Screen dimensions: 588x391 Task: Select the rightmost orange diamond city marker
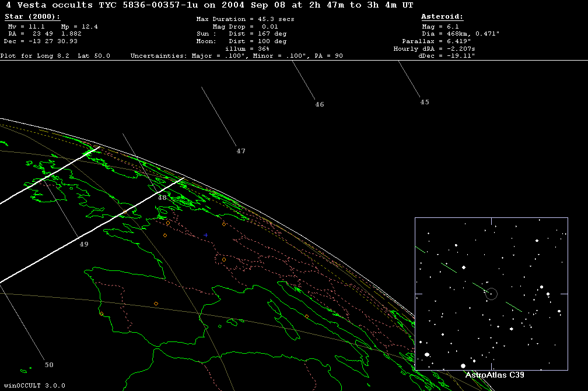tap(307, 316)
